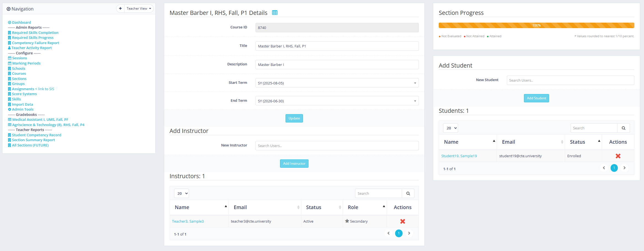Click the Add Instructor button
The image size is (644, 251).
click(x=294, y=164)
